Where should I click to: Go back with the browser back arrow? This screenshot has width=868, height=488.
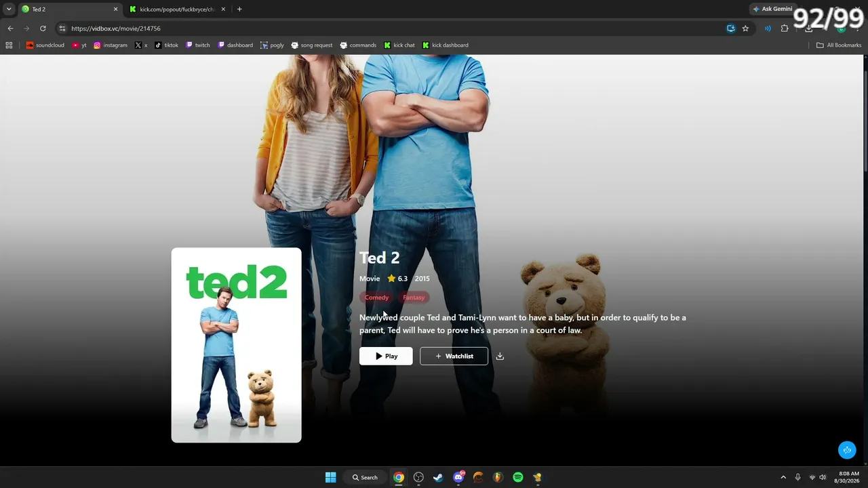10,28
